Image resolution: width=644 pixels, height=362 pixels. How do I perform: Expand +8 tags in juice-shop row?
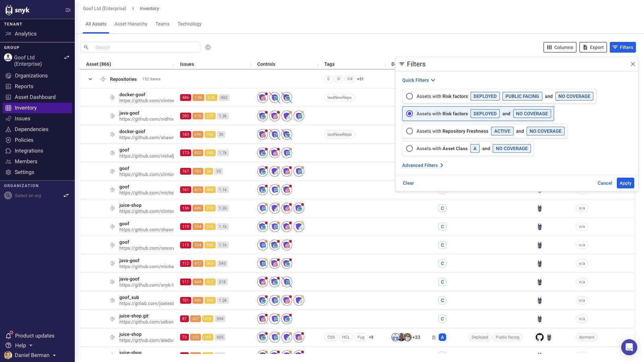tap(371, 337)
